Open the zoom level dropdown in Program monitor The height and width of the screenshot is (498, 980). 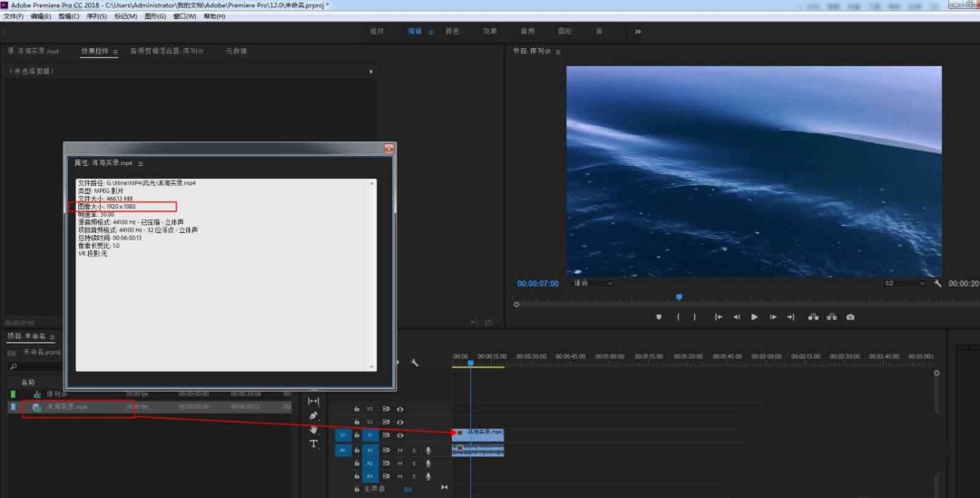[593, 283]
